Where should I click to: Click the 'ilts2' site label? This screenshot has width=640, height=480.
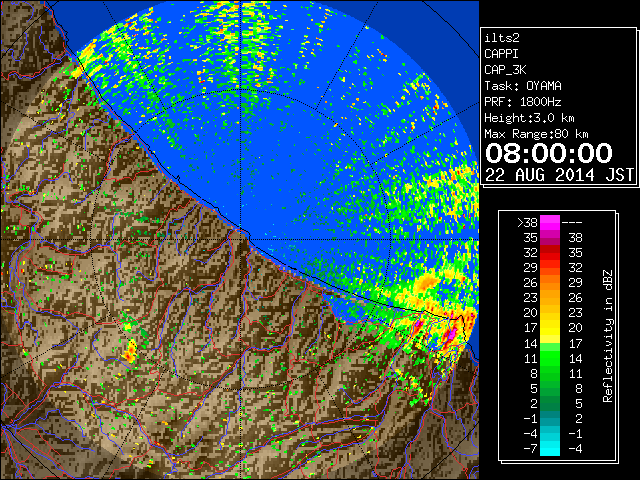pyautogui.click(x=502, y=38)
